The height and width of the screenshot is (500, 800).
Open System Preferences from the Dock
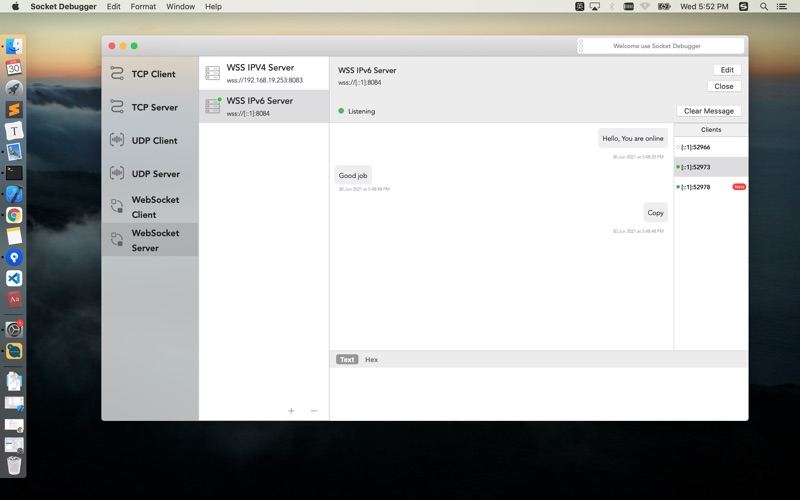14,330
